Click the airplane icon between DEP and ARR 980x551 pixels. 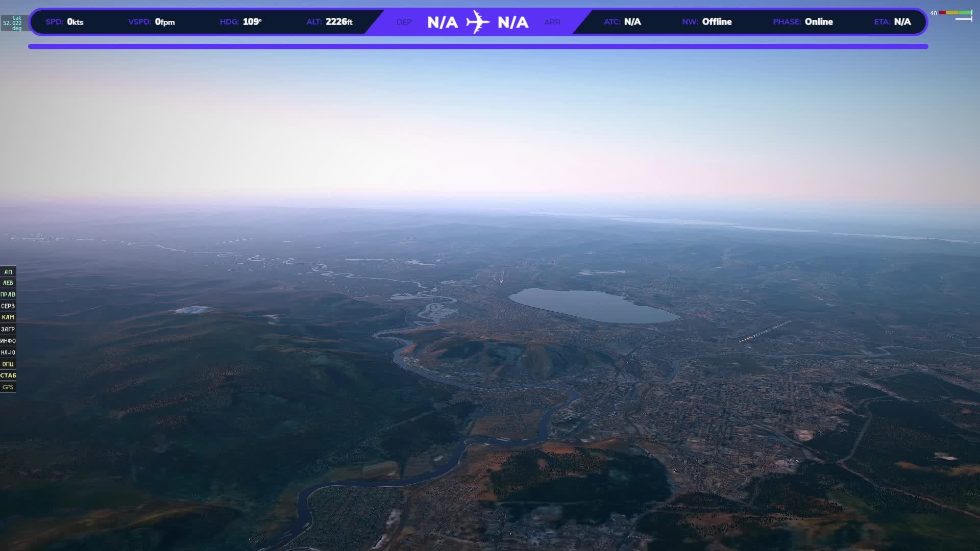point(477,22)
